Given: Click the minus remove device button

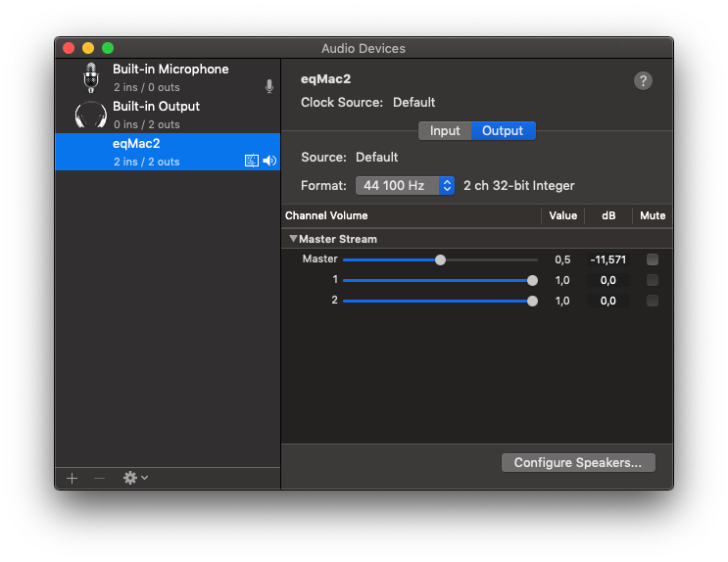Looking at the screenshot, I should pyautogui.click(x=99, y=478).
